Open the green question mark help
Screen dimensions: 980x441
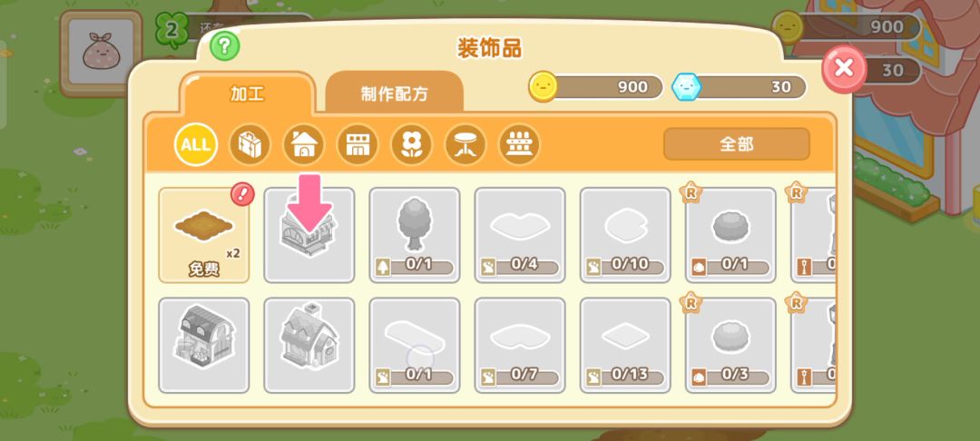(x=224, y=45)
